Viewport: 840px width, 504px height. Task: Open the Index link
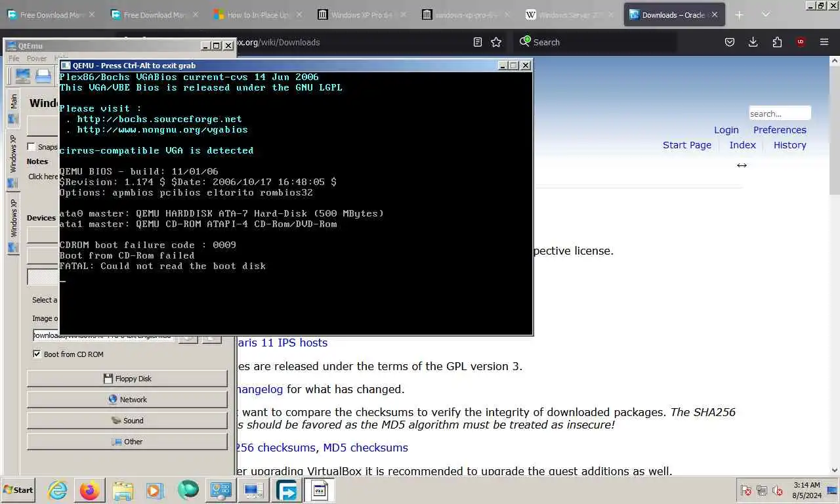click(x=743, y=145)
